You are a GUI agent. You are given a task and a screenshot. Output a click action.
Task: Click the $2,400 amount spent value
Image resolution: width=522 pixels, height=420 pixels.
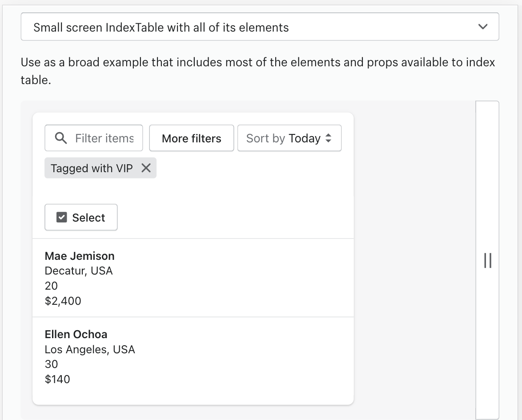[x=63, y=301]
